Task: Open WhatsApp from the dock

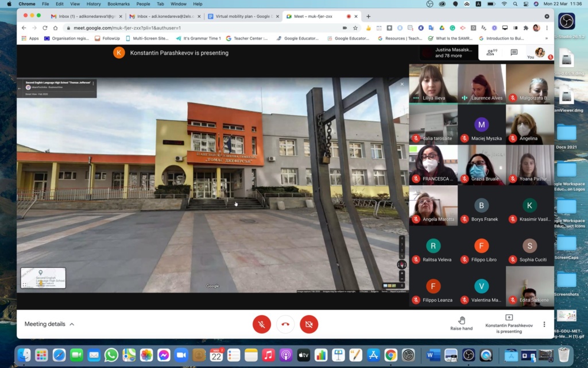Action: [x=111, y=355]
